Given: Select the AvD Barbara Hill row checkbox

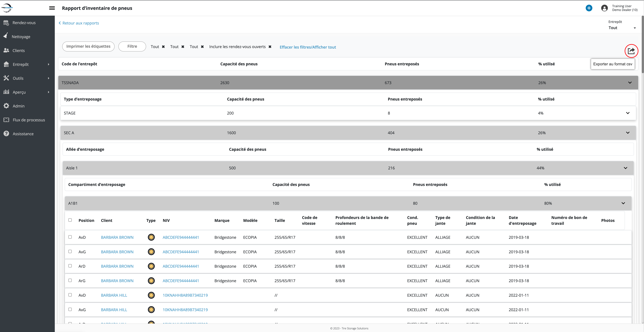Looking at the screenshot, I should pyautogui.click(x=70, y=295).
